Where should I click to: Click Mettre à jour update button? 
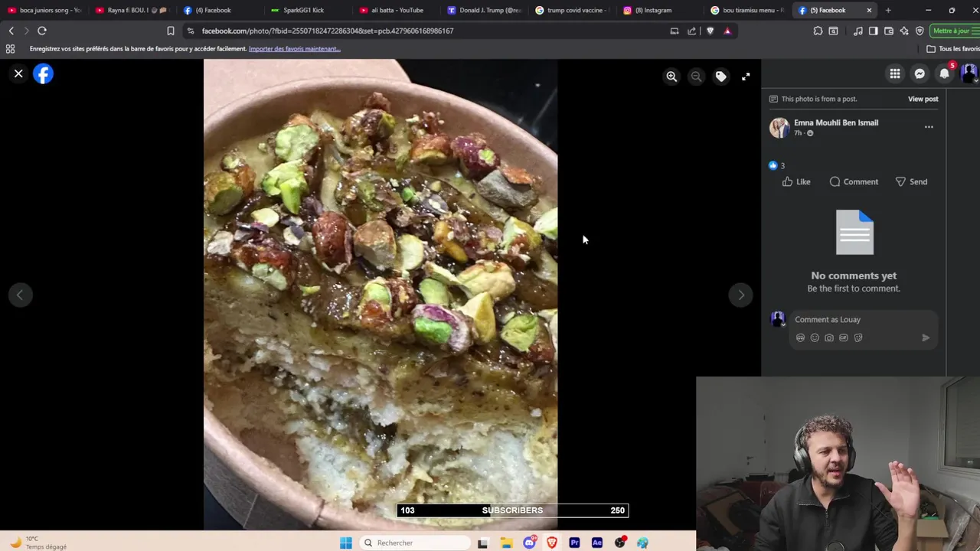954,31
